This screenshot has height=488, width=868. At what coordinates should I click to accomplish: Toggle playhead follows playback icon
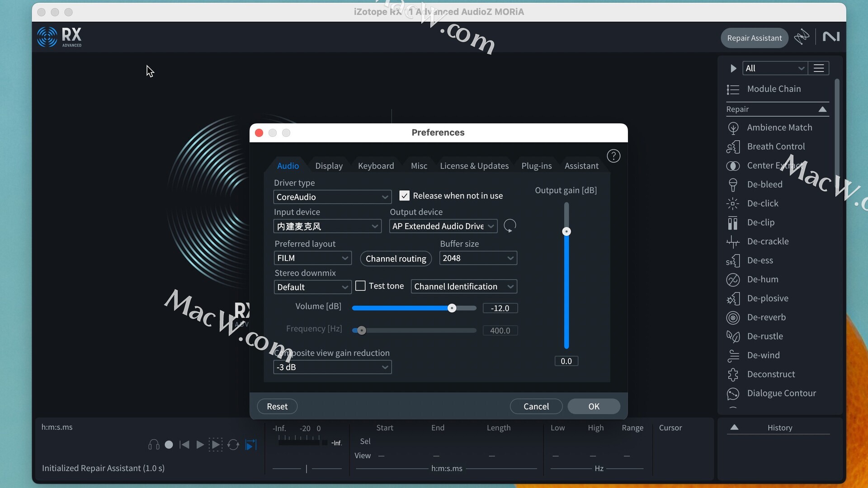(x=251, y=445)
